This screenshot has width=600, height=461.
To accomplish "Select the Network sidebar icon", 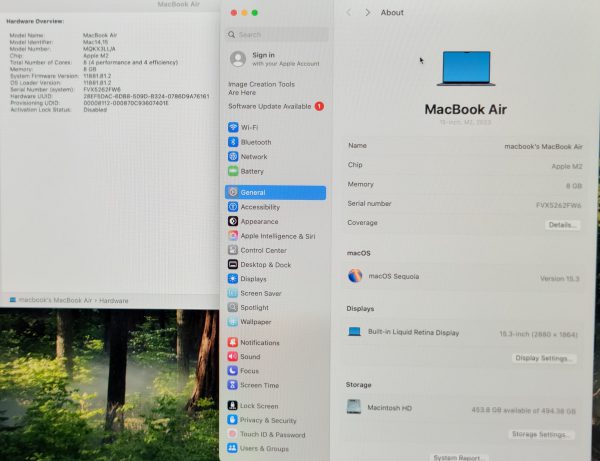I will (x=233, y=157).
